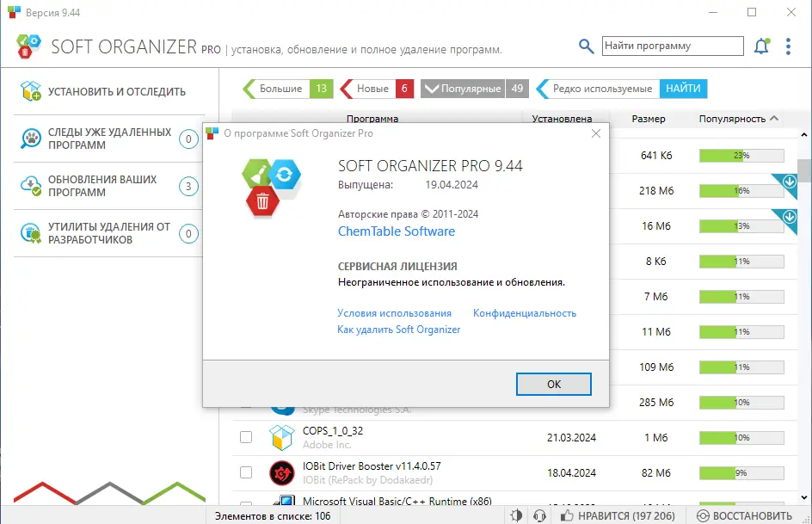Sort by Популярность column arrow
This screenshot has width=812, height=524.
774,119
